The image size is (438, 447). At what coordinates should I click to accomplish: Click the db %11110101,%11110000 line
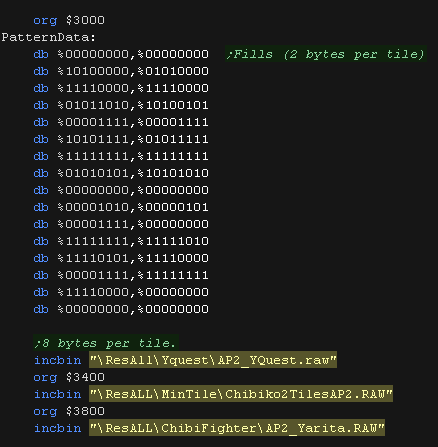[x=121, y=258]
